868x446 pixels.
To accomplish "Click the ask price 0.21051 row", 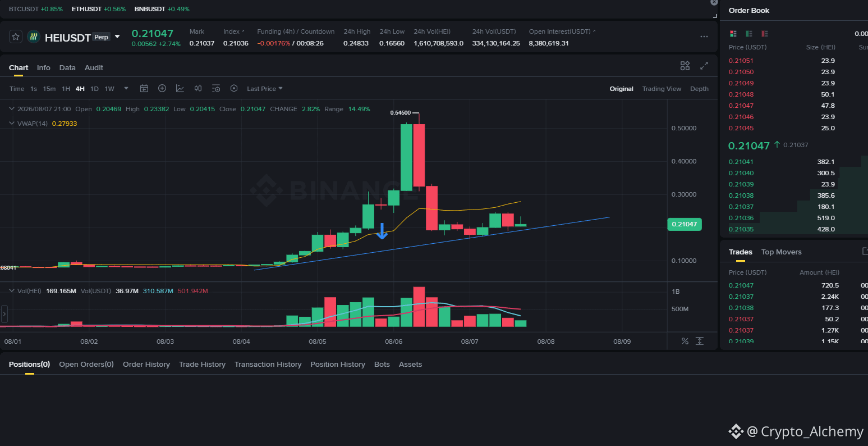I will click(794, 61).
